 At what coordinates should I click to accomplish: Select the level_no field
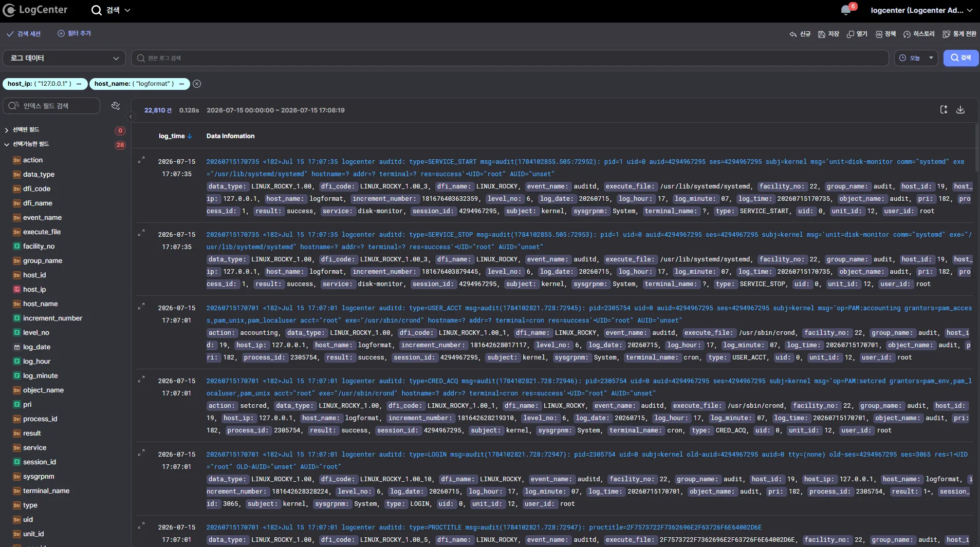click(36, 333)
